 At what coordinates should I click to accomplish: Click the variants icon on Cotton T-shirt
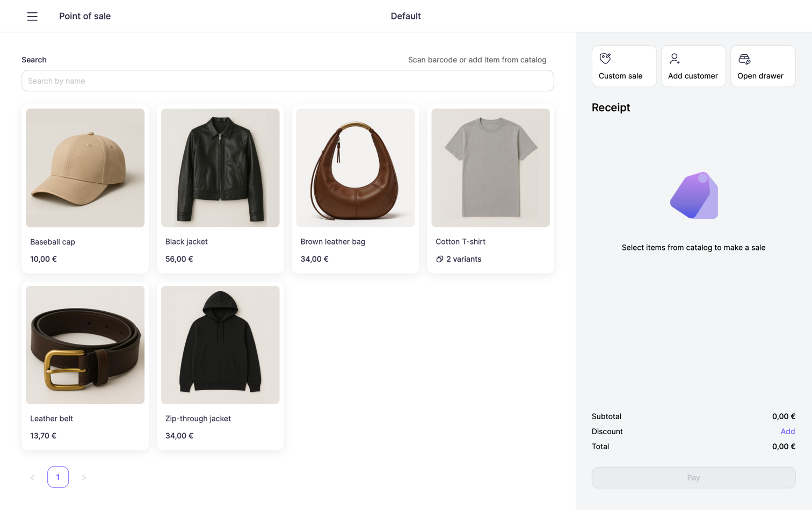[x=439, y=259]
